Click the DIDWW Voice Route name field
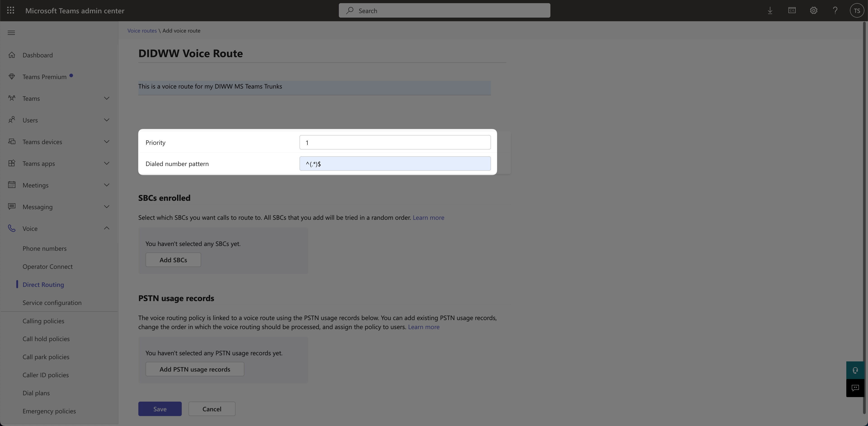Screen dimensions: 868x426 322,54
